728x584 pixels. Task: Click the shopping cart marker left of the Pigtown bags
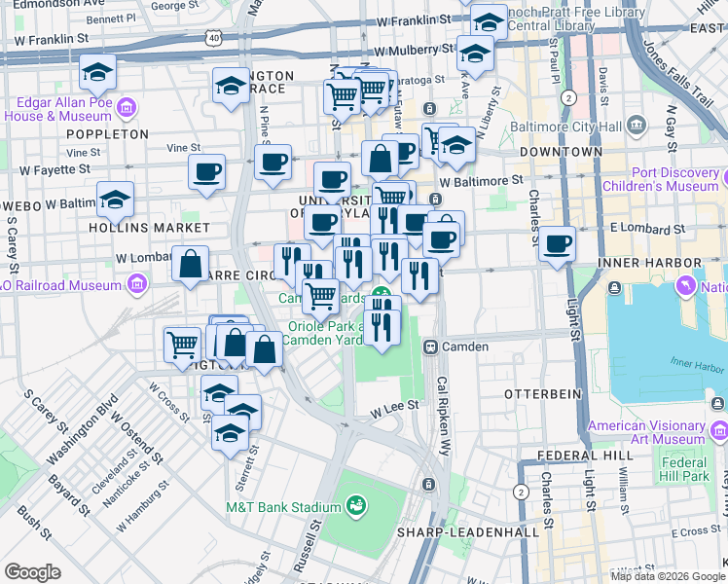[182, 346]
